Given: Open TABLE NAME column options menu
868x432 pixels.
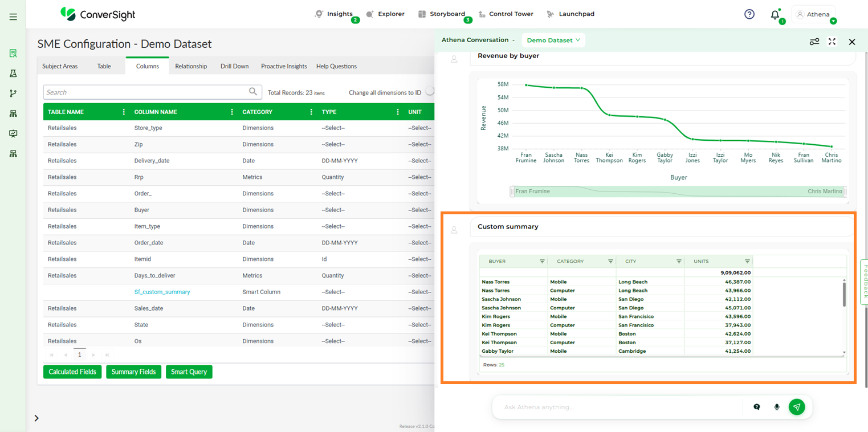Looking at the screenshot, I should click(x=124, y=112).
